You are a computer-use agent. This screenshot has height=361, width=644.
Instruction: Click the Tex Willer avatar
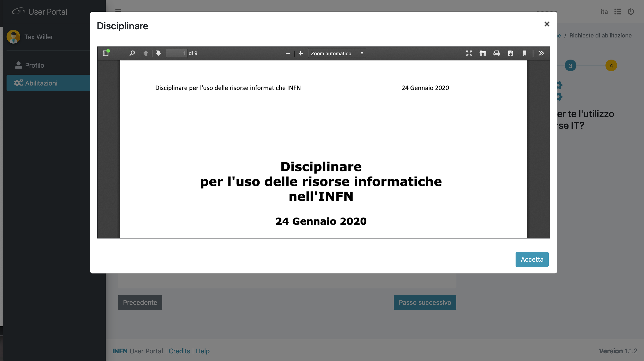tap(14, 37)
